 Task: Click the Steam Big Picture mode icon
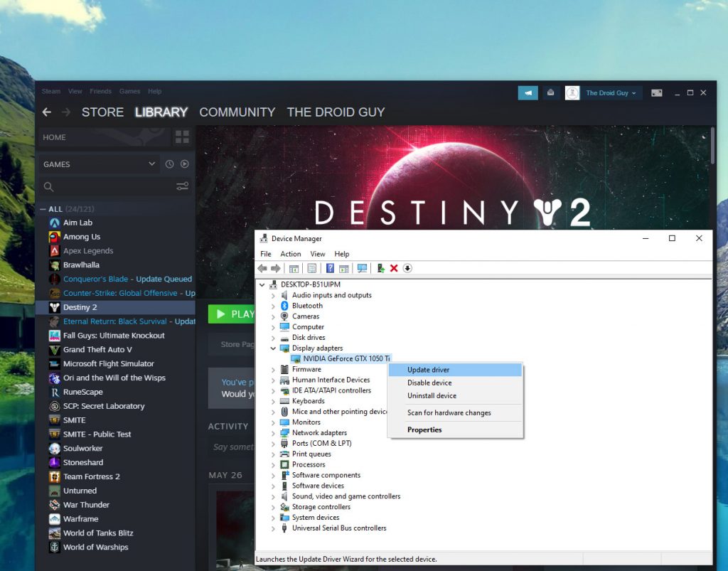coord(656,93)
